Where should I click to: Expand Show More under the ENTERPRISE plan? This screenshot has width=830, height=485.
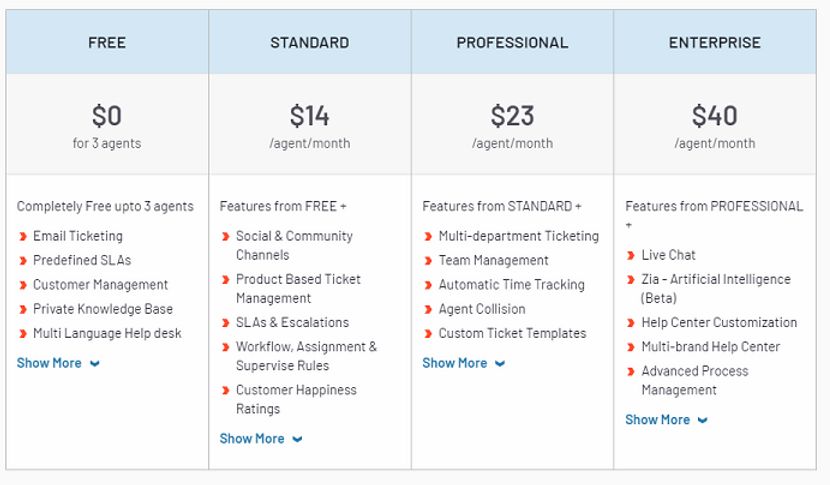pos(666,420)
